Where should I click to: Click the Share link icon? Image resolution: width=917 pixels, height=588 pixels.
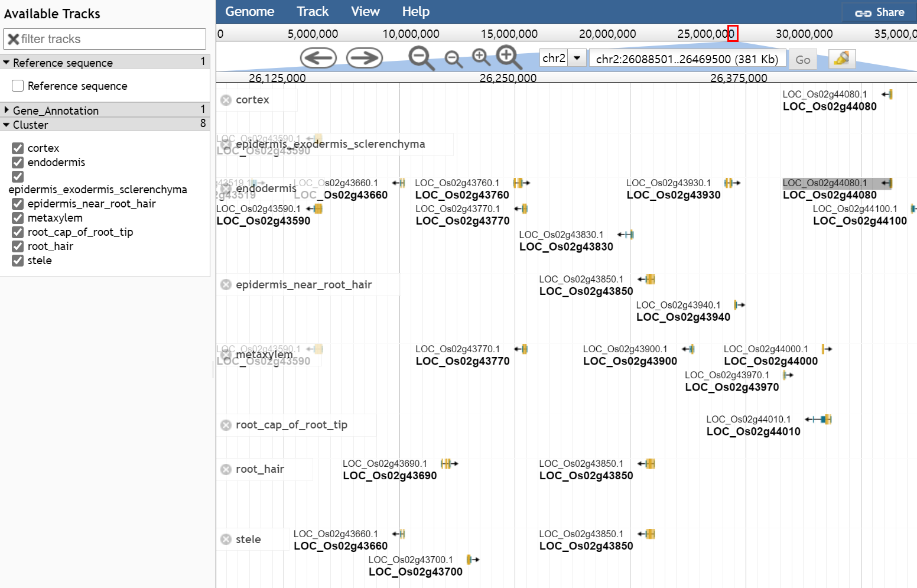pyautogui.click(x=863, y=13)
